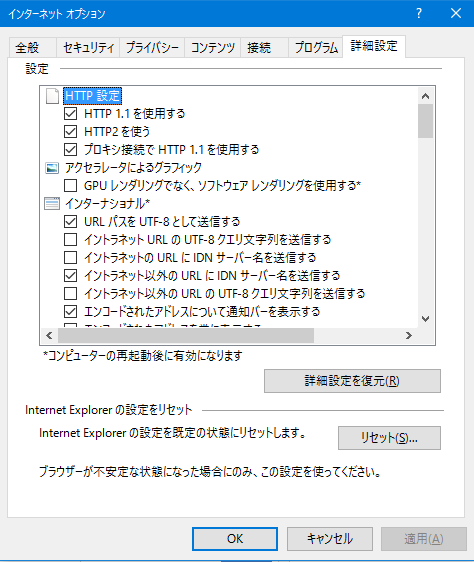Check イントラネット以外の URL の UTF-8 クエリ文字列を送信する
The width and height of the screenshot is (474, 562).
point(70,294)
